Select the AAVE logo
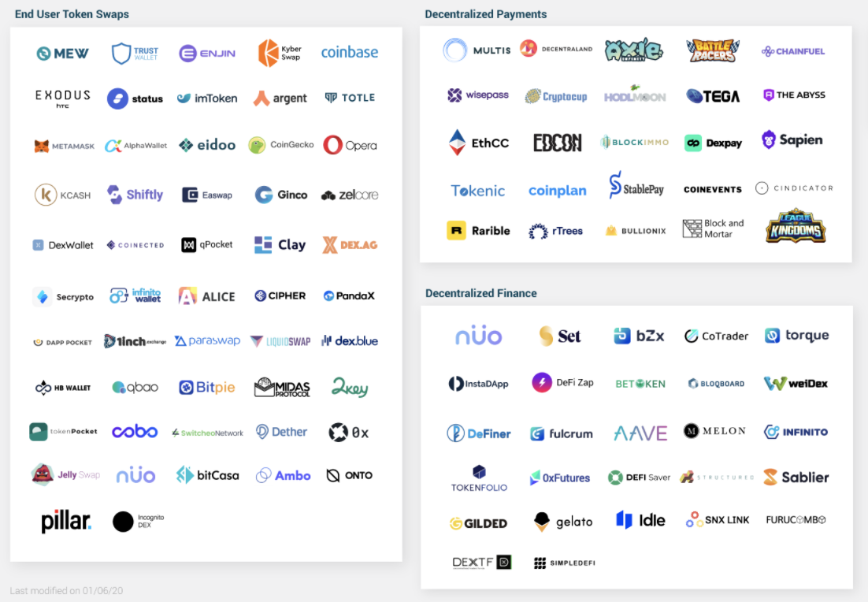Viewport: 868px width, 602px height. click(640, 433)
